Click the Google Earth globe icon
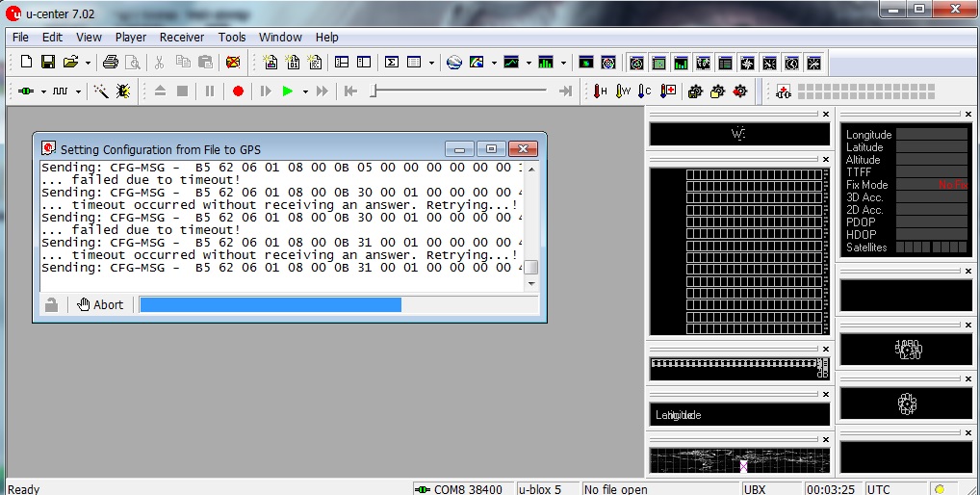 [454, 62]
